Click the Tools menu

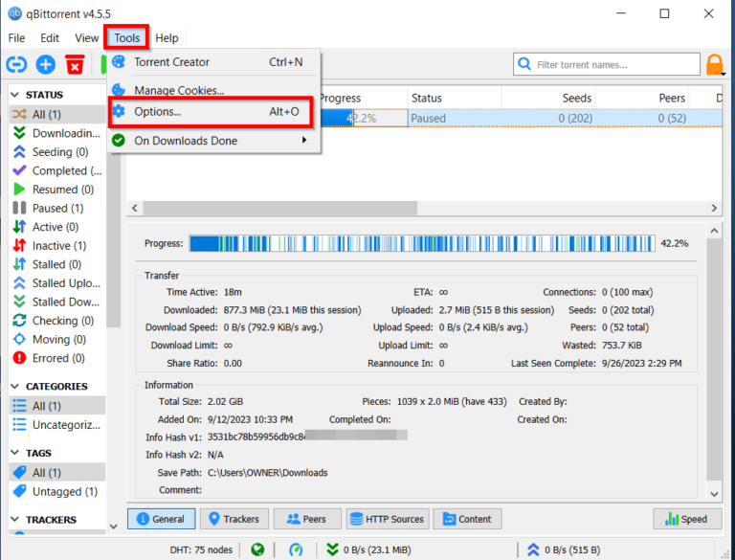tap(127, 38)
